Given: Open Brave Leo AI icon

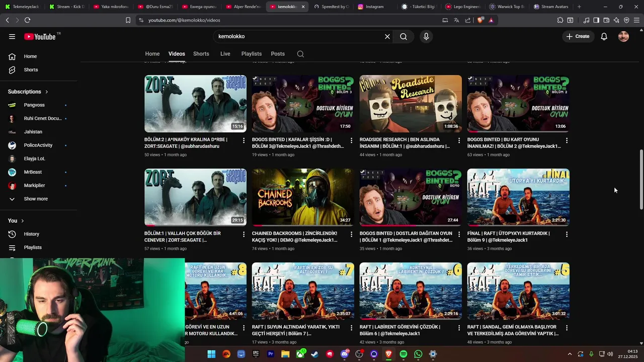Looking at the screenshot, I should 616,20.
